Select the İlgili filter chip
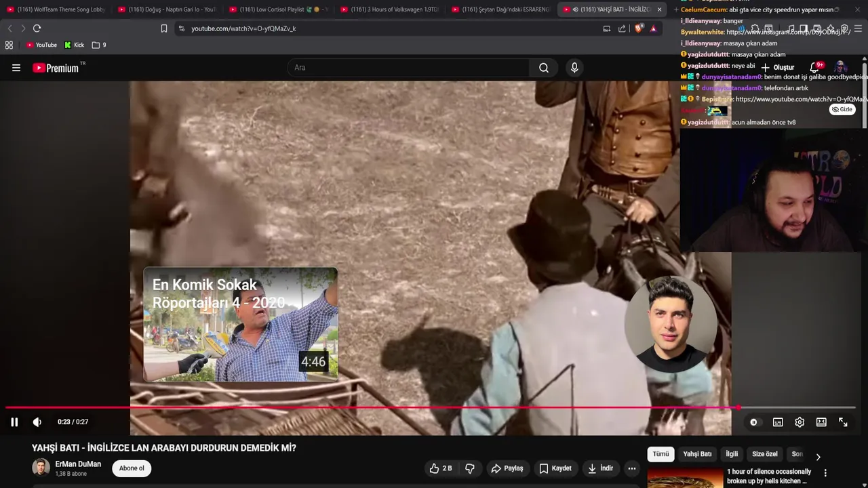 pyautogui.click(x=732, y=454)
